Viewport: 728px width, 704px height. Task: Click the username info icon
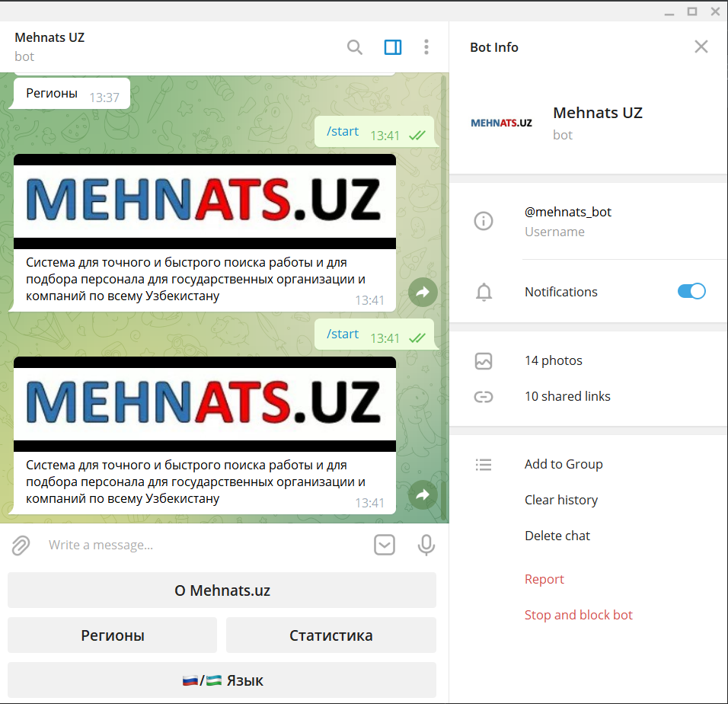click(484, 221)
